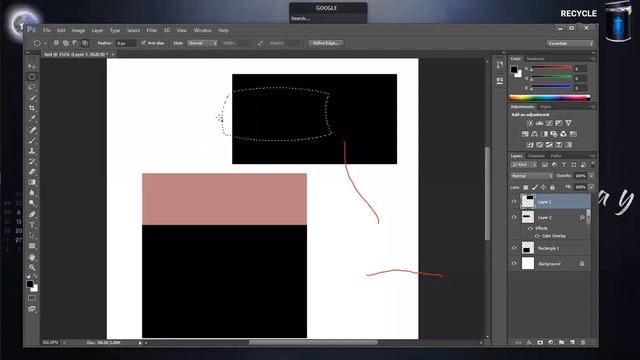Open layer blend mode Normal dropdown

[x=532, y=176]
